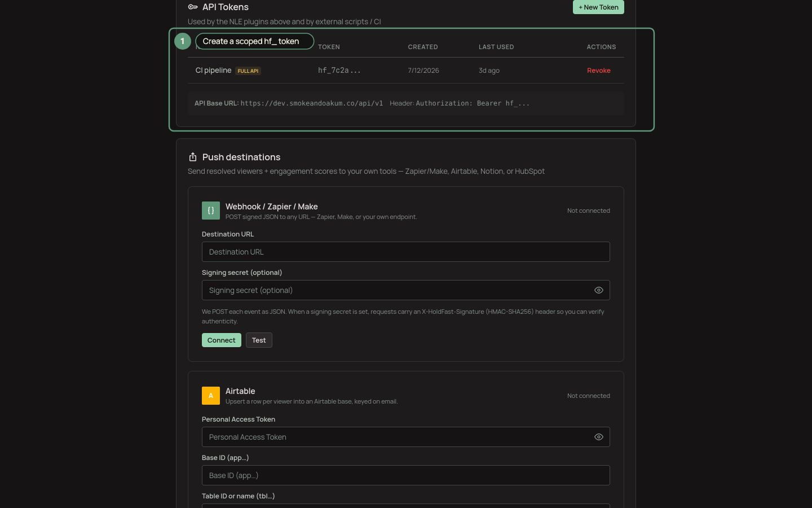Image resolution: width=812 pixels, height=508 pixels.
Task: Focus the Destination URL field
Action: [405, 252]
